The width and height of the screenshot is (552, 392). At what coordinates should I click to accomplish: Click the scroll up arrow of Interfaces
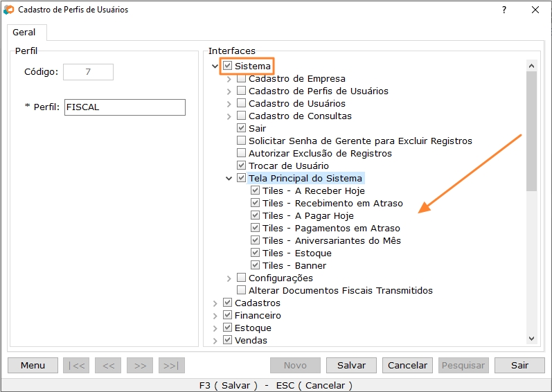(x=532, y=66)
